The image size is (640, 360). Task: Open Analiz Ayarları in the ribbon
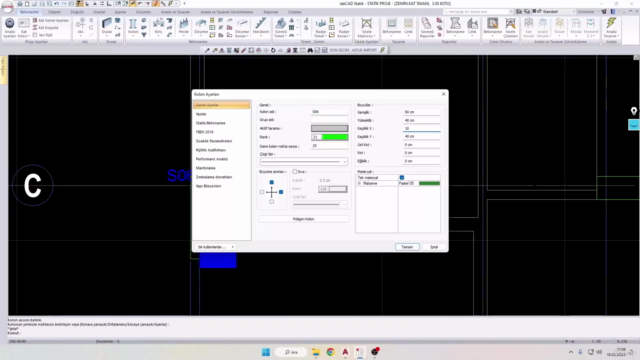tap(9, 27)
